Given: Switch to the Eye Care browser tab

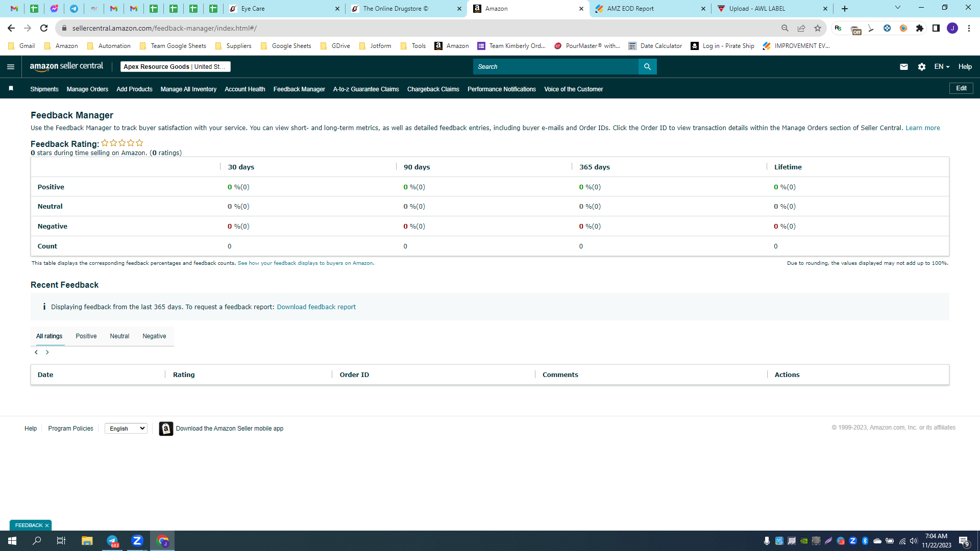Looking at the screenshot, I should [284, 9].
